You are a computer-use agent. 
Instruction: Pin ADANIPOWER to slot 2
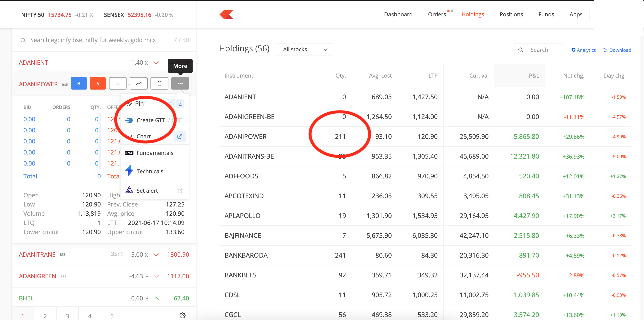[x=180, y=104]
